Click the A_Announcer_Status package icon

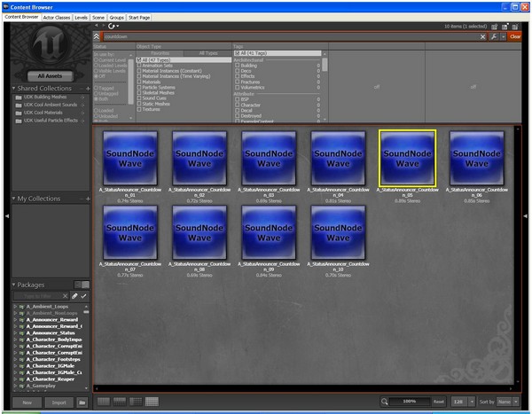click(21, 333)
